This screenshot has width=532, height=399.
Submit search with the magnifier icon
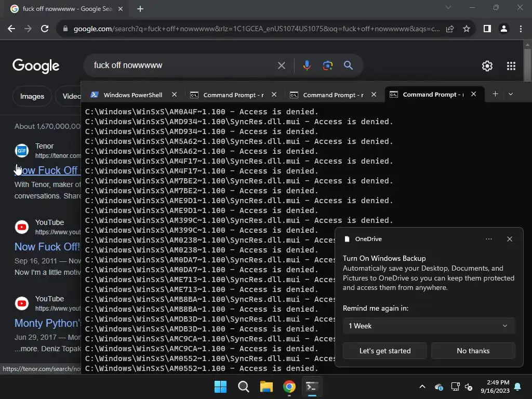pos(349,65)
